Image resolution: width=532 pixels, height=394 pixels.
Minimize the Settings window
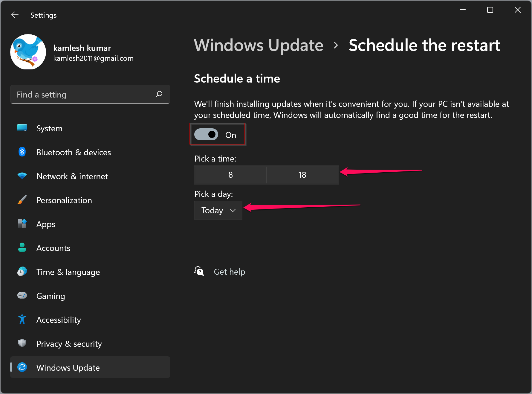coord(462,10)
